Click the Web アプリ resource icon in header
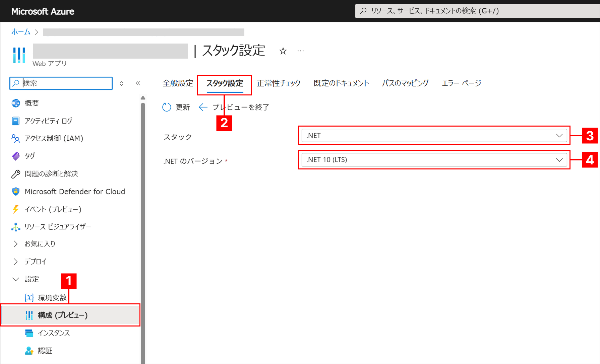The image size is (600, 364). [19, 55]
